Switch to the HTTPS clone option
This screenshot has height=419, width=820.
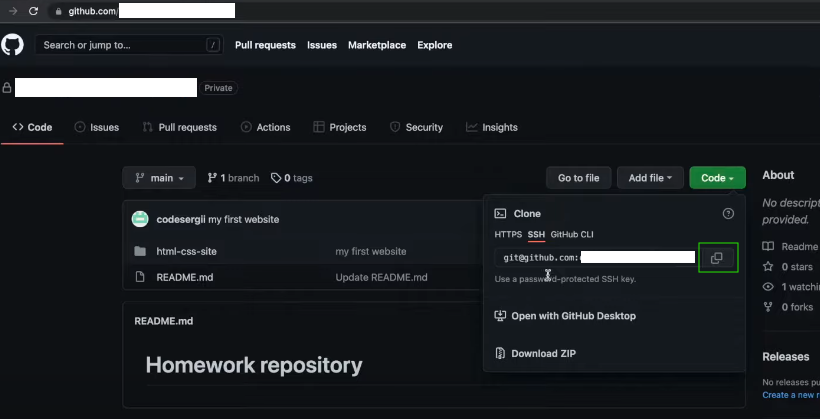[508, 234]
